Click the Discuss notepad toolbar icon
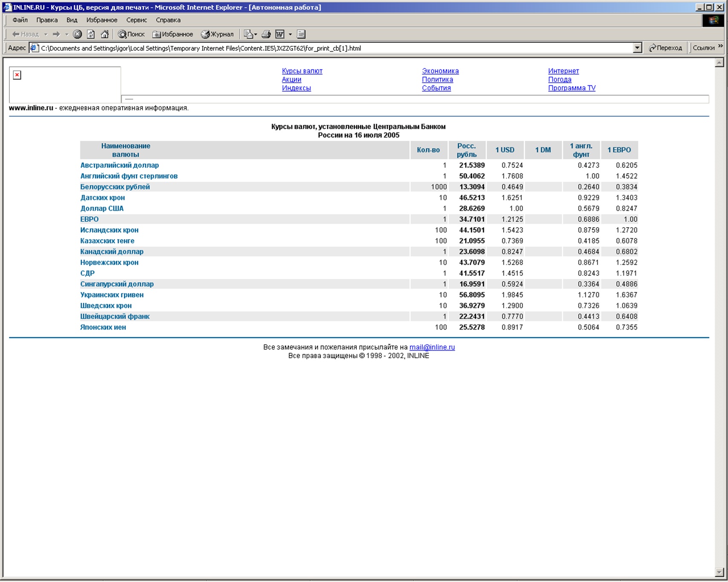This screenshot has height=582, width=728. tap(301, 34)
